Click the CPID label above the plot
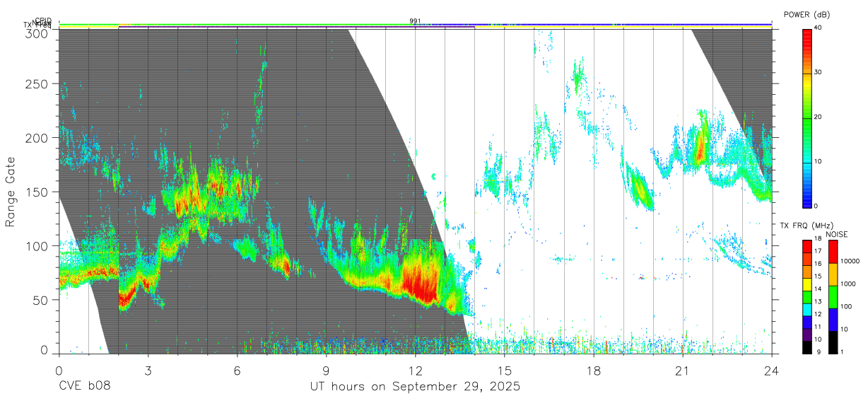 click(43, 21)
